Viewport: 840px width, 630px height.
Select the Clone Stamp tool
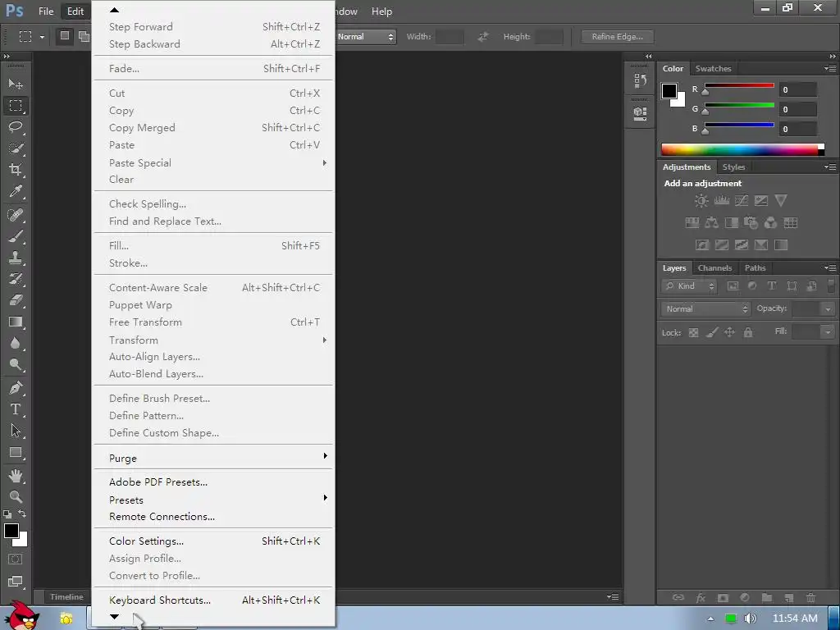(16, 258)
